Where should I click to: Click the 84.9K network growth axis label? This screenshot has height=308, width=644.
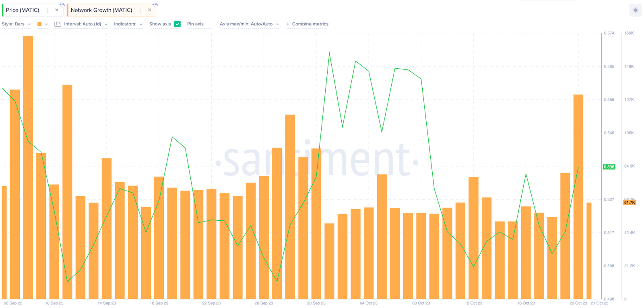tap(630, 166)
